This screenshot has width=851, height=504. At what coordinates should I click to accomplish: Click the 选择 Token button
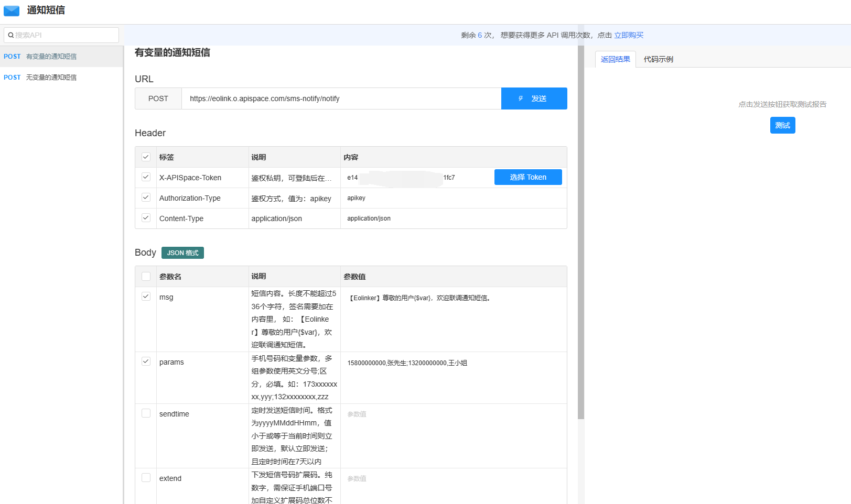[x=528, y=177]
